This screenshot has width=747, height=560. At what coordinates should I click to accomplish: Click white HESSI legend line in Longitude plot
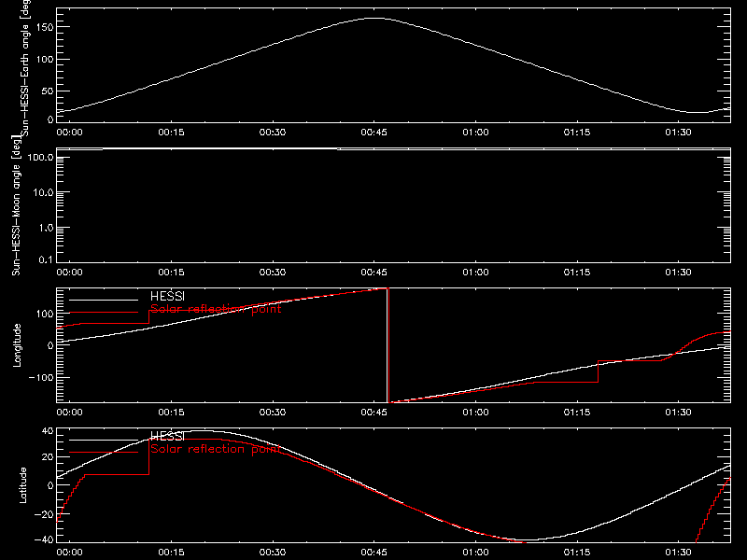[x=104, y=300]
